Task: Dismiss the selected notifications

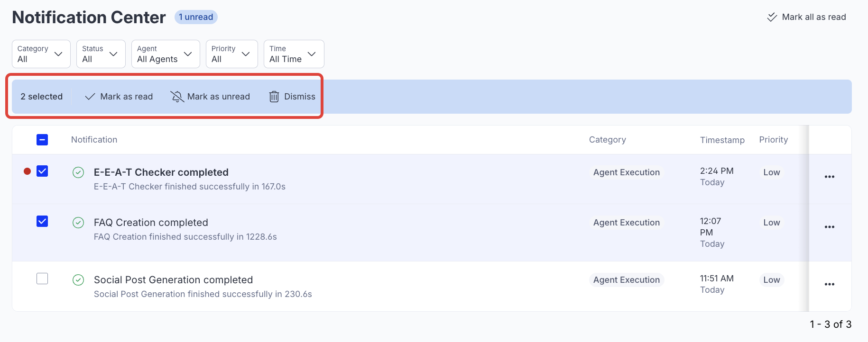Action: pyautogui.click(x=292, y=97)
